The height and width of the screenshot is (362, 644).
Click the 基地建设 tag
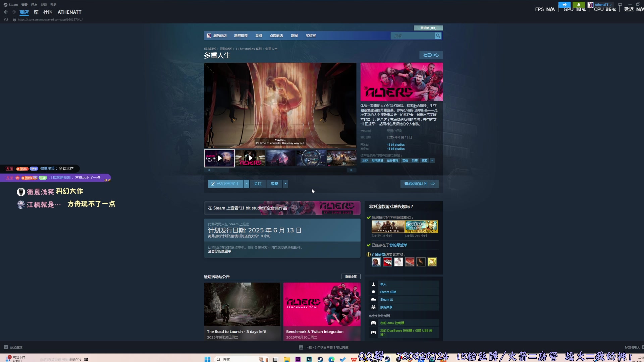pos(377,161)
